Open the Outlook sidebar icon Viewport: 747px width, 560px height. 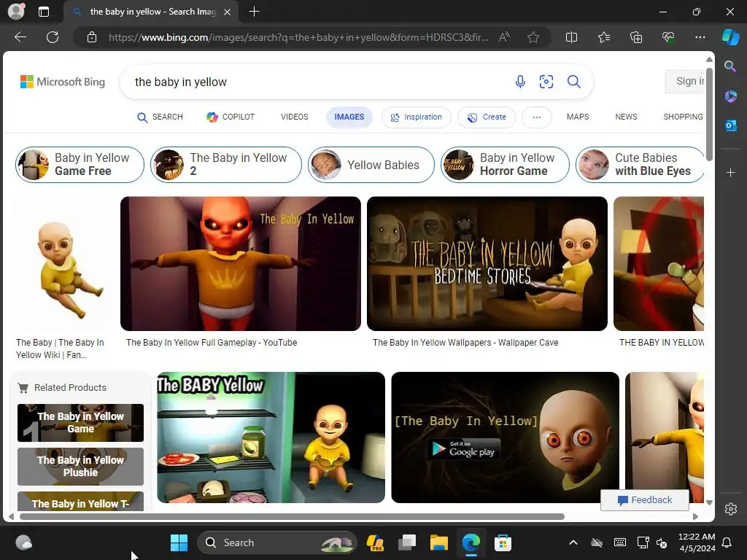pos(730,125)
